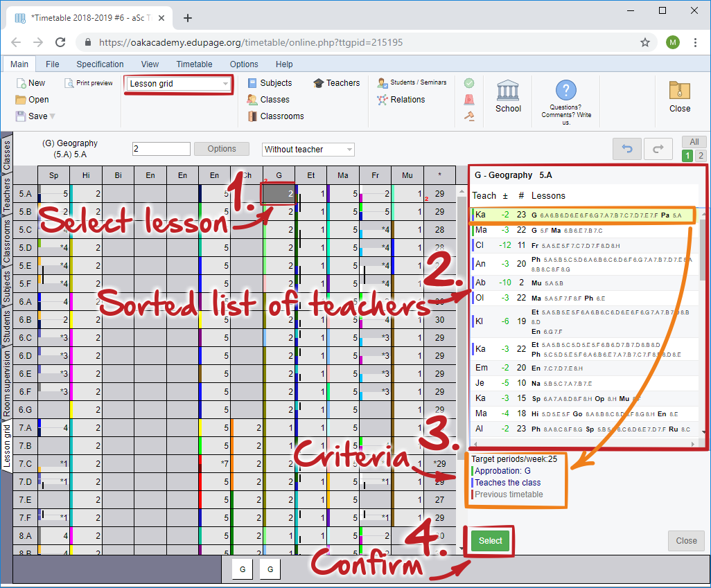Click the undo arrow button
The image size is (711, 588).
tap(626, 149)
